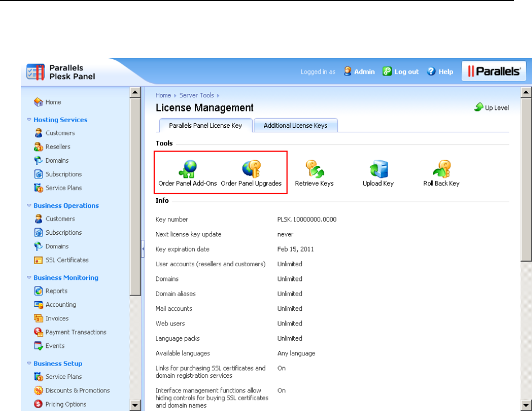Click Domains icon under Business Operations
This screenshot has width=532, height=411.
(38, 247)
